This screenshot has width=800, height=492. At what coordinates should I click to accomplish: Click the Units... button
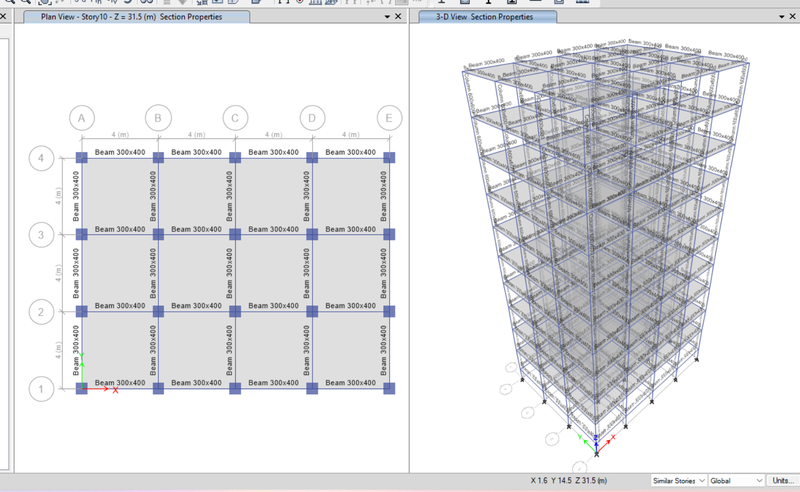point(783,481)
